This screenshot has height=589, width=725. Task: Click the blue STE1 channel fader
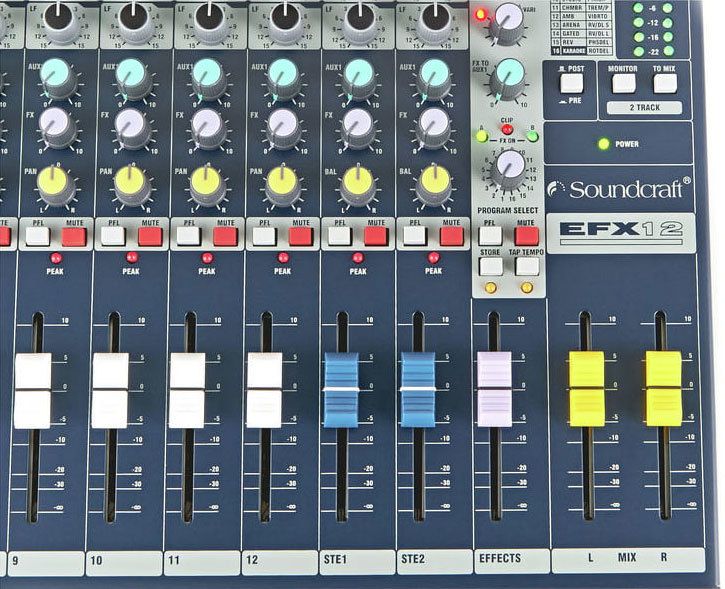[341, 390]
